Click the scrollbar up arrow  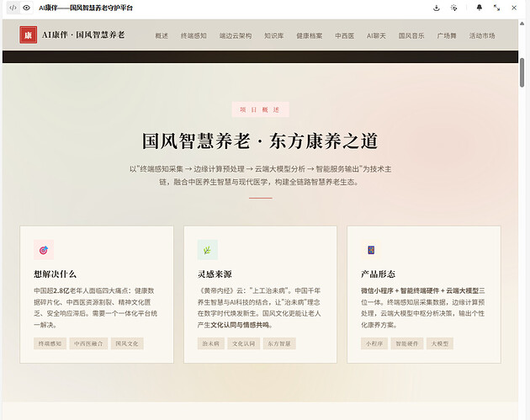click(x=522, y=24)
